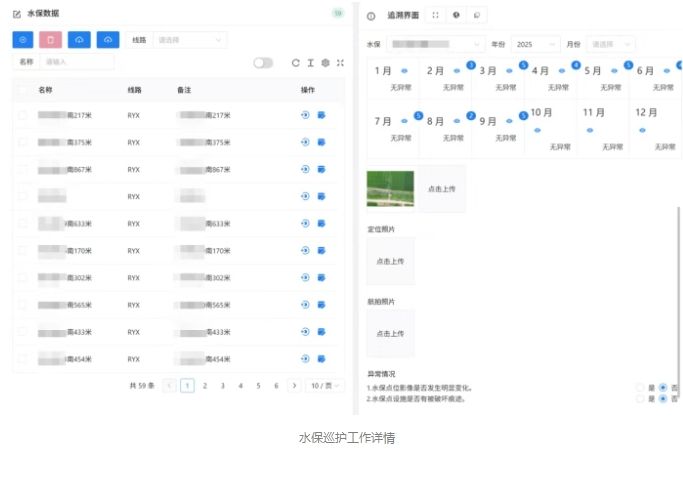Click the red delete button
Viewport: 683px width, 497px height.
coord(51,40)
